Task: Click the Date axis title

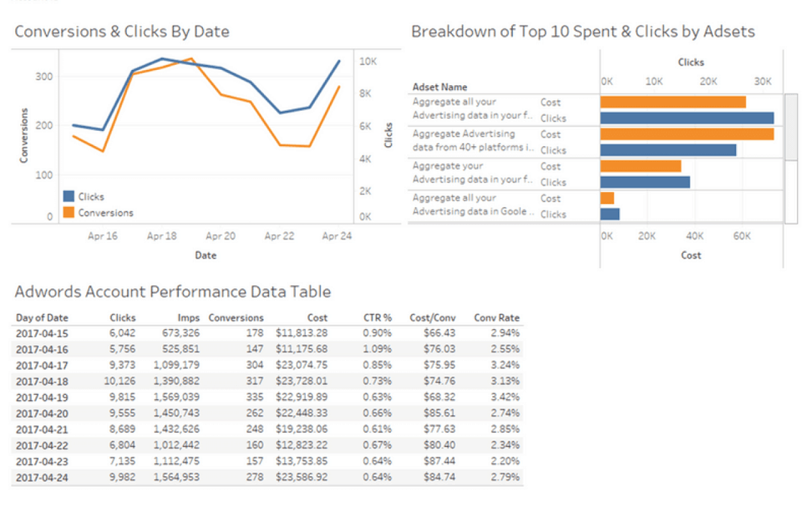Action: point(205,255)
